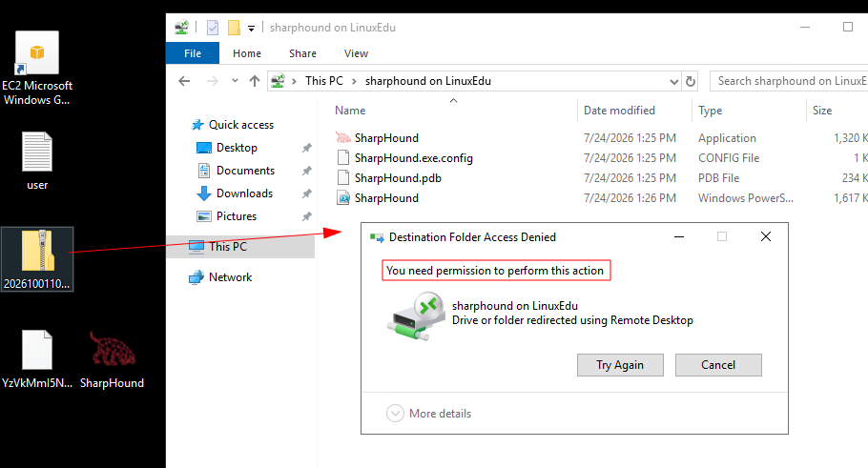Sort by the Date modified column

(x=619, y=110)
